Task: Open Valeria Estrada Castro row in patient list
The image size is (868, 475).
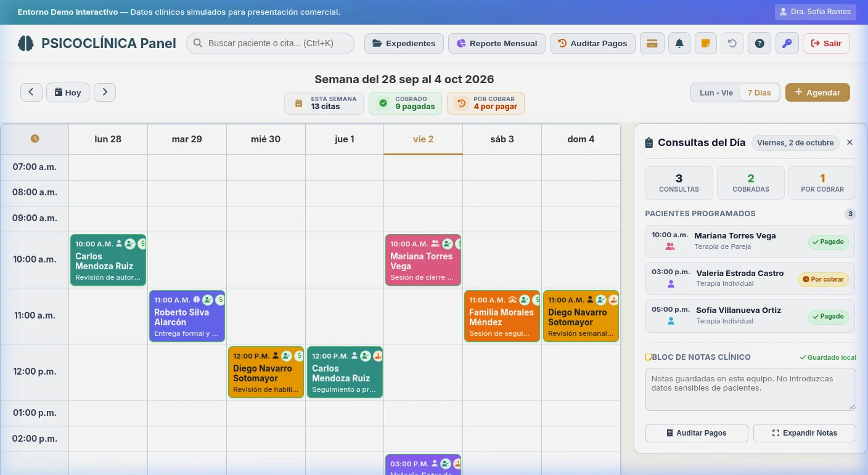Action: [750, 278]
